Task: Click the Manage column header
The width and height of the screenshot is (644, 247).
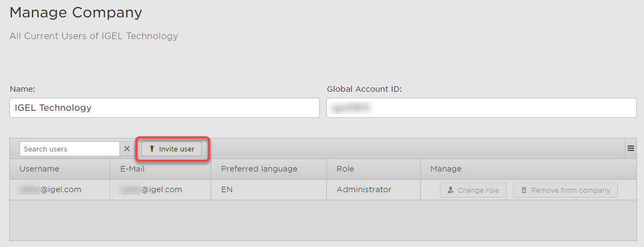Action: pos(446,169)
